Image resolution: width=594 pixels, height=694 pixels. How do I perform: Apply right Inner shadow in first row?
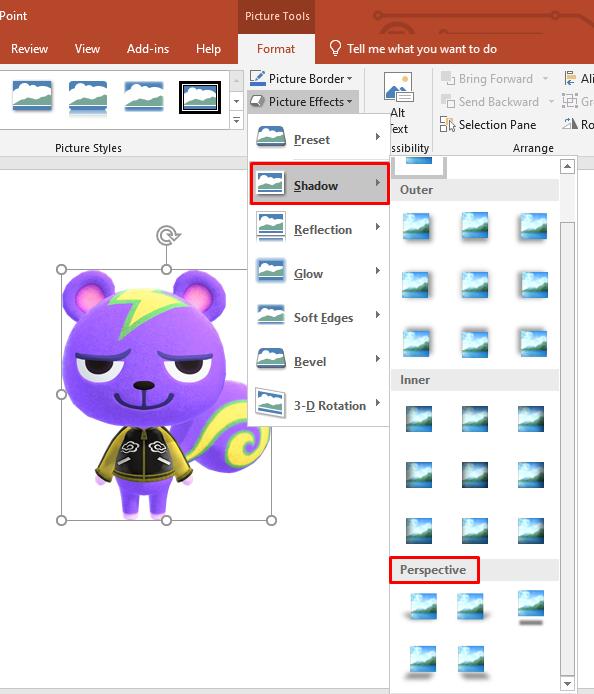click(x=531, y=418)
